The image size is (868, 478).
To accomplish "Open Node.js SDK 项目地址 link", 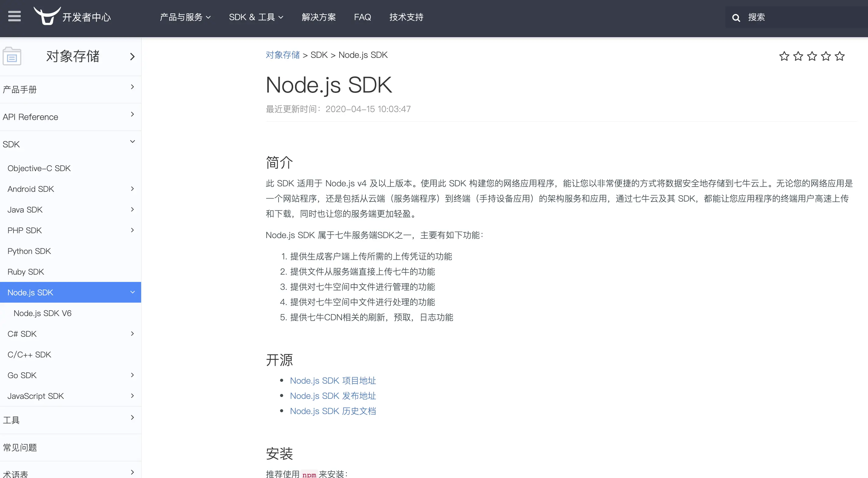I will (333, 381).
